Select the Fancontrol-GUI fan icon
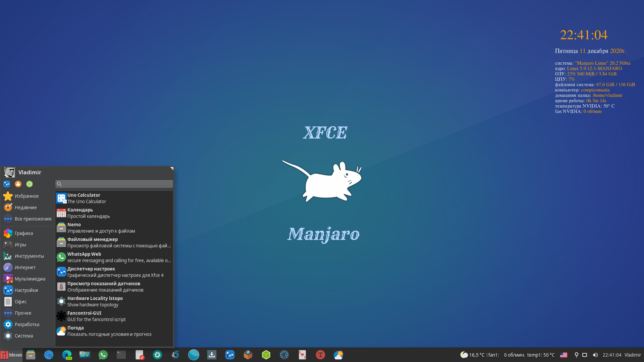 click(61, 316)
